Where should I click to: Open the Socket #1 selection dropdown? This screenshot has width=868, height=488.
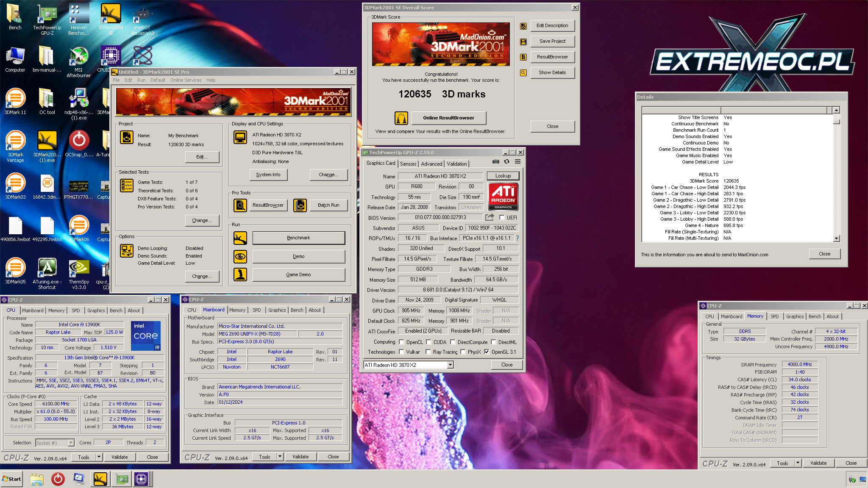coord(71,443)
